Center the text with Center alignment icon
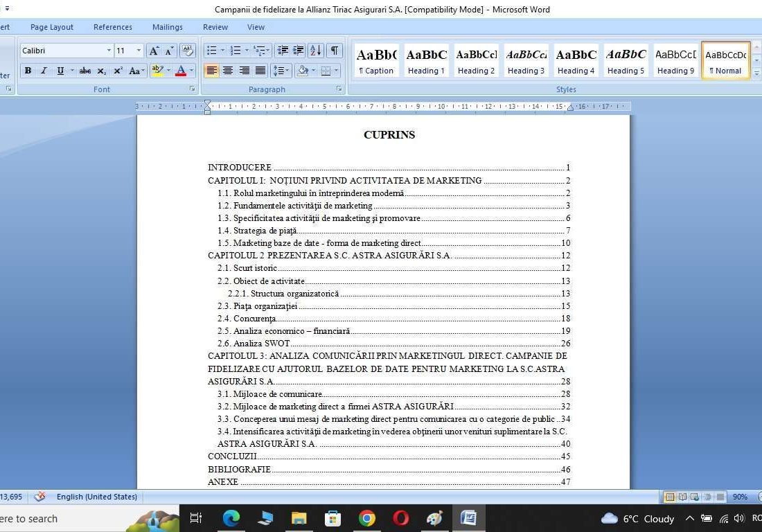The height and width of the screenshot is (532, 762). (x=228, y=71)
